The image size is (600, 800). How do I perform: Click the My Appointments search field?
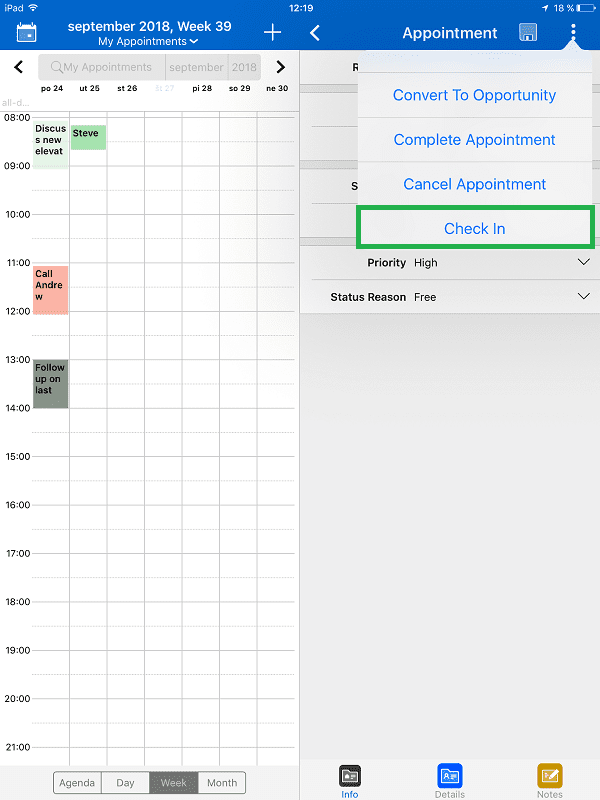click(101, 67)
